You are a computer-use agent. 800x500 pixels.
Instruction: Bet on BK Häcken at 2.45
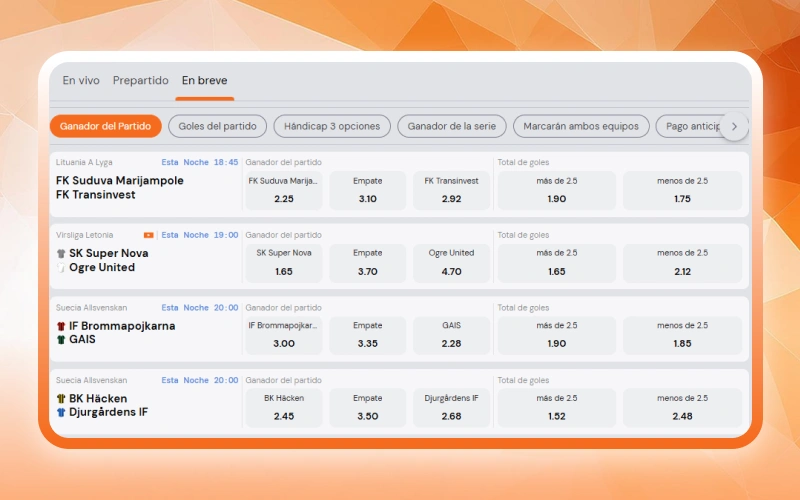click(284, 408)
